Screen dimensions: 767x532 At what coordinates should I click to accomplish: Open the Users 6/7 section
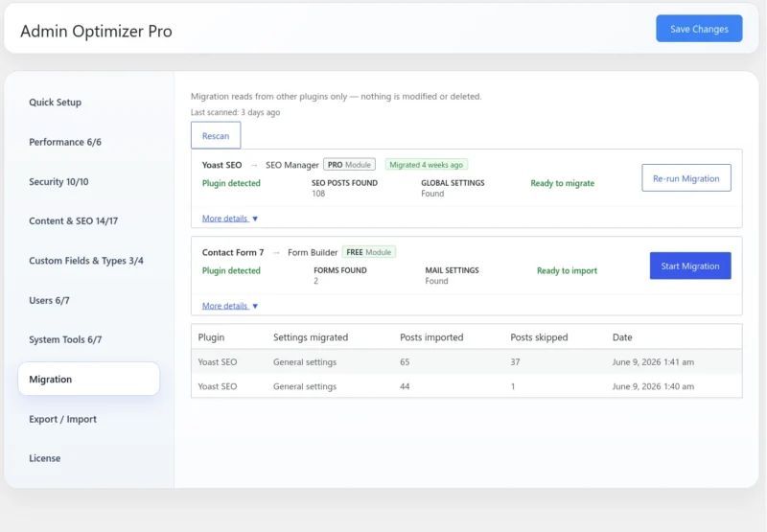click(x=49, y=300)
